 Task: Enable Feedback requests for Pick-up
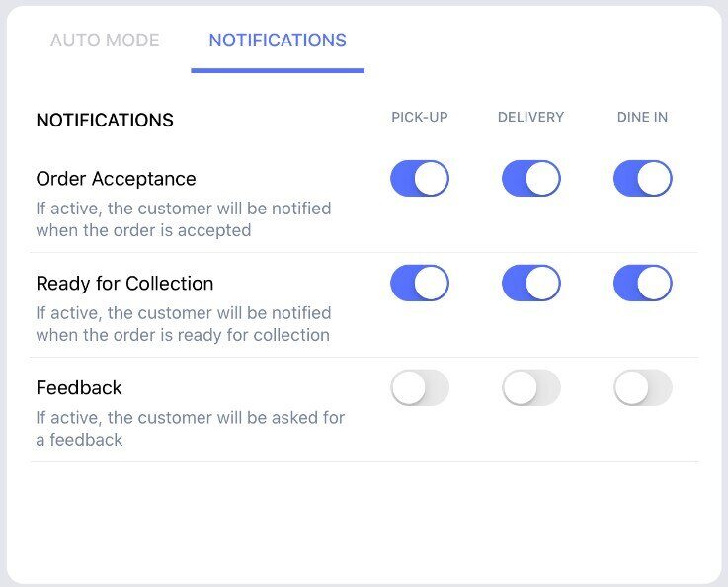[420, 388]
